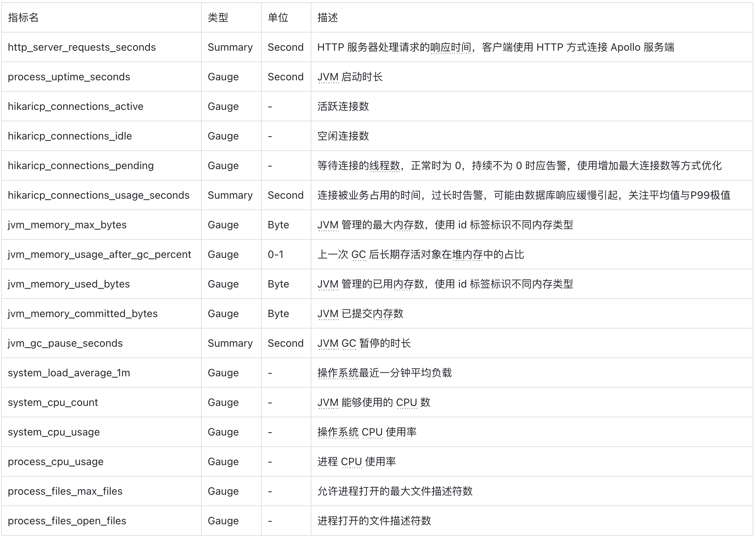Click Gauge type in jvm_memory_used_bytes row
Viewport: 756px width, 538px height.
tap(223, 284)
